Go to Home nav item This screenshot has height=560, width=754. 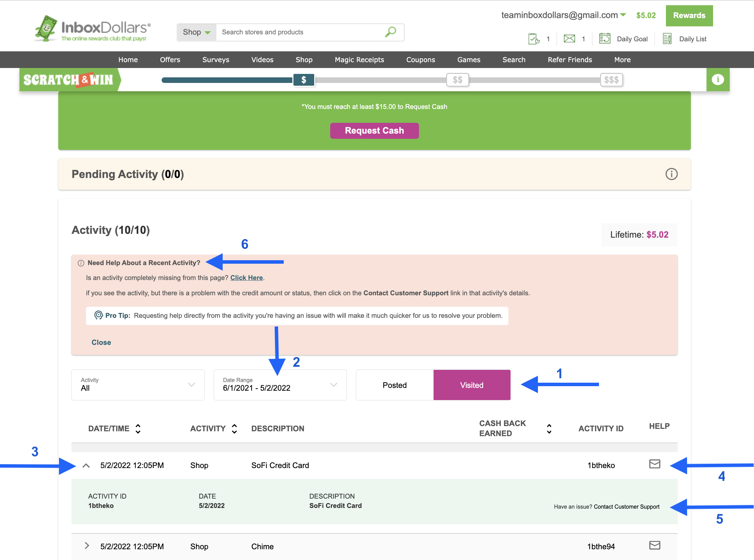(128, 60)
